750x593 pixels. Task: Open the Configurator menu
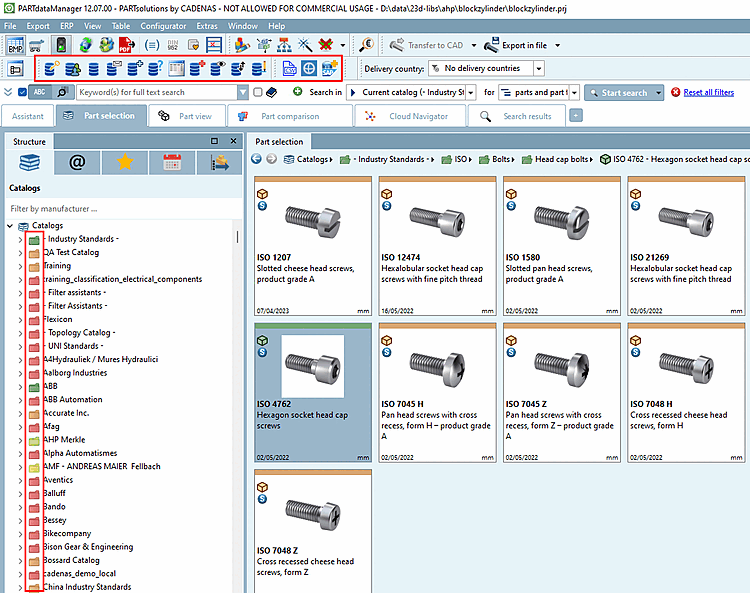click(162, 25)
